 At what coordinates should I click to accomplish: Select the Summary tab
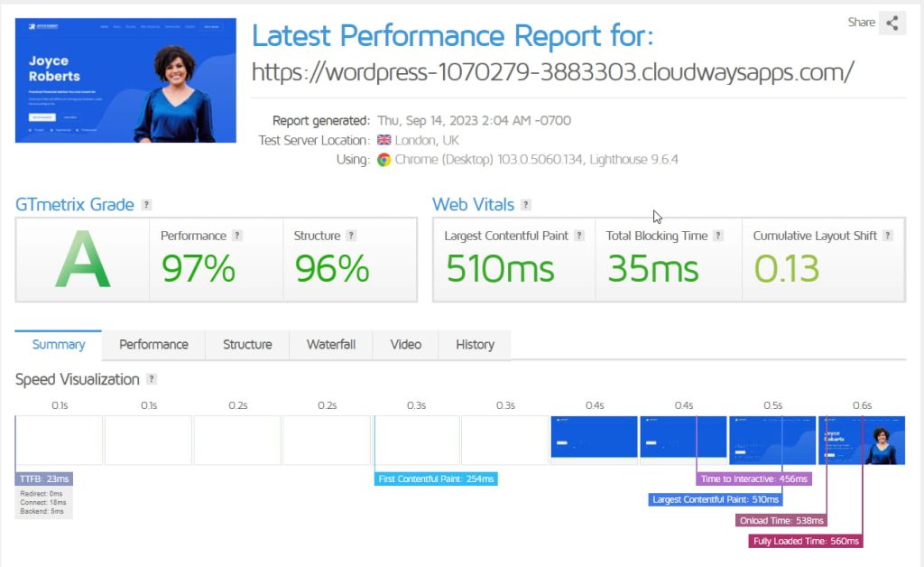[59, 345]
